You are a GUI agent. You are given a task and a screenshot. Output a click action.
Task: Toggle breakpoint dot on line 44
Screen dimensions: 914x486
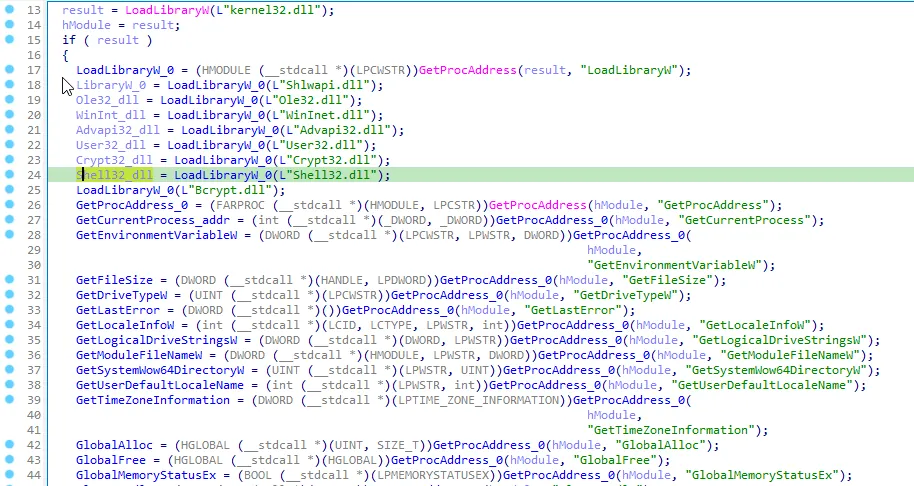(x=9, y=474)
